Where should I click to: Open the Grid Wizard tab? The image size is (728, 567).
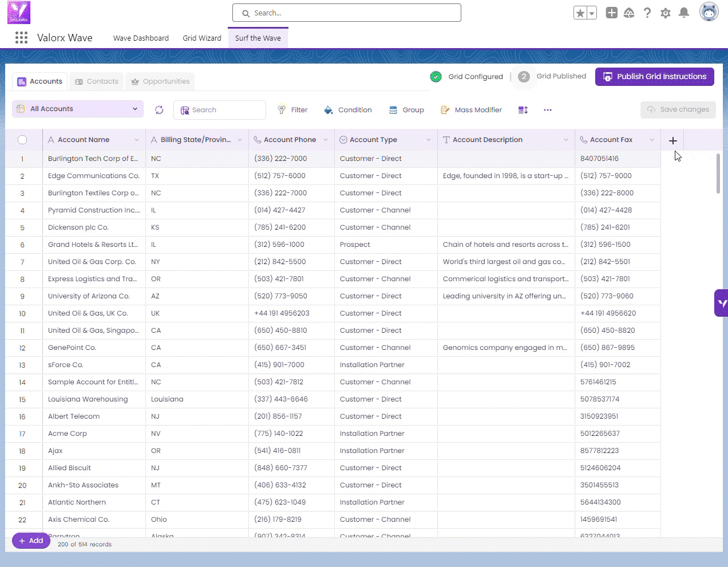tap(201, 38)
